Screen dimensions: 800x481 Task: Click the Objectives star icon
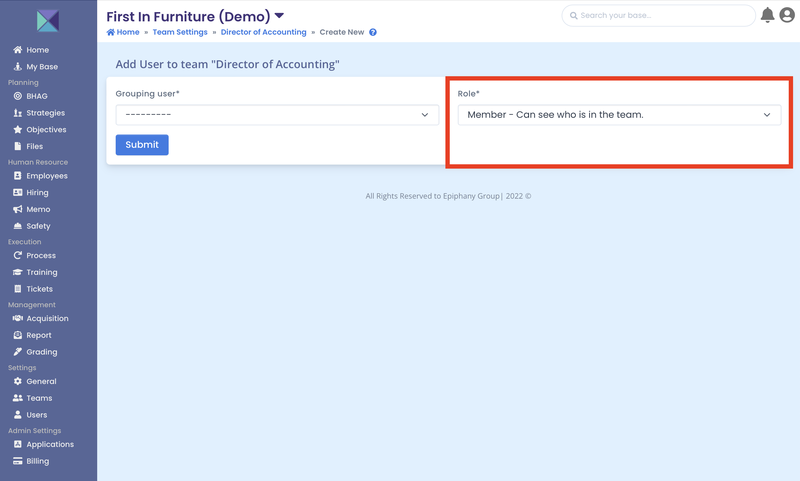pos(17,130)
